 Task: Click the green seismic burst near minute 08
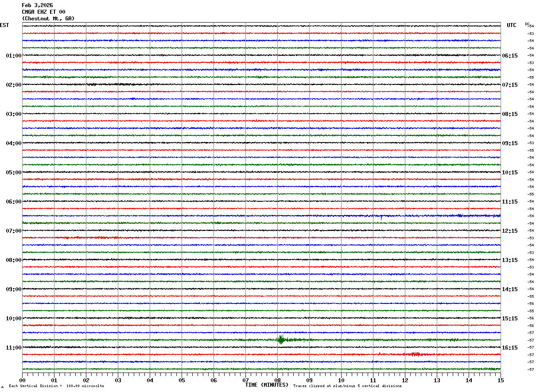point(281,340)
